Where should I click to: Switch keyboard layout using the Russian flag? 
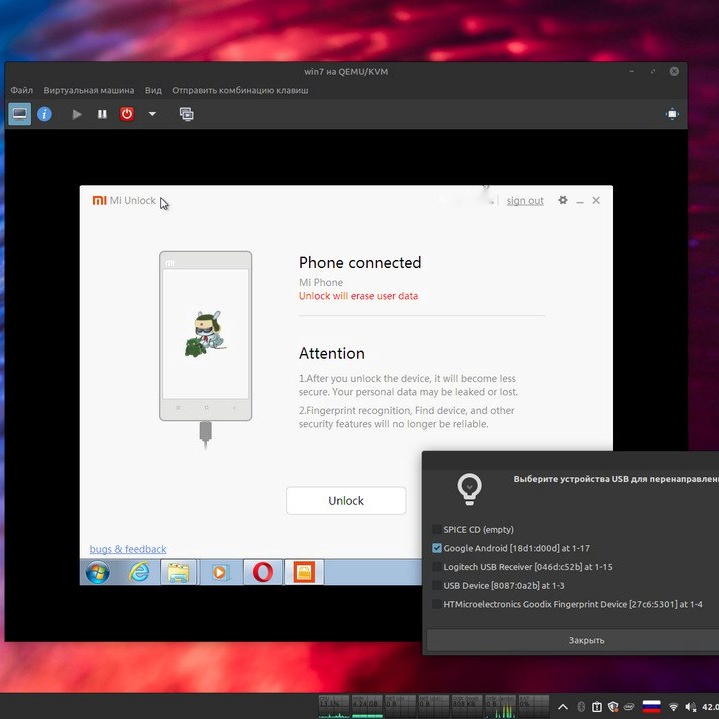pyautogui.click(x=651, y=707)
